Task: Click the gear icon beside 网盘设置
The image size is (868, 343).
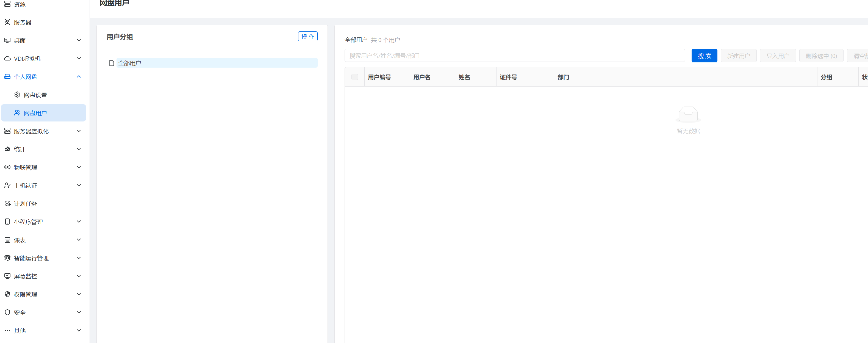Action: coord(17,95)
